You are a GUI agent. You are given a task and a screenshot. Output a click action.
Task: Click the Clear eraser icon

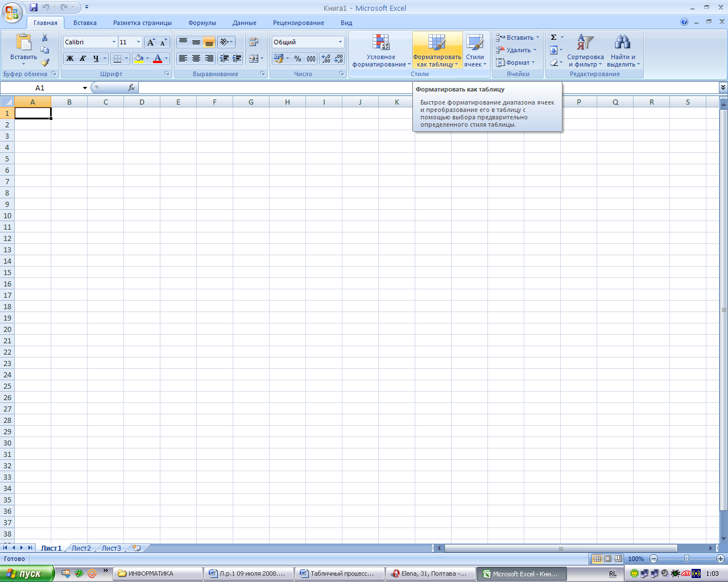click(553, 63)
